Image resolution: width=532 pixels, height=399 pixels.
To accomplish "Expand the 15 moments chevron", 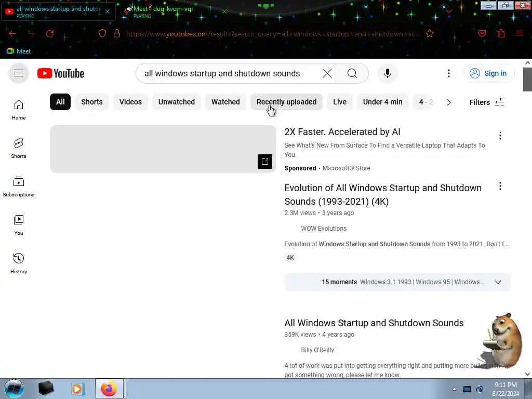I will tap(498, 282).
